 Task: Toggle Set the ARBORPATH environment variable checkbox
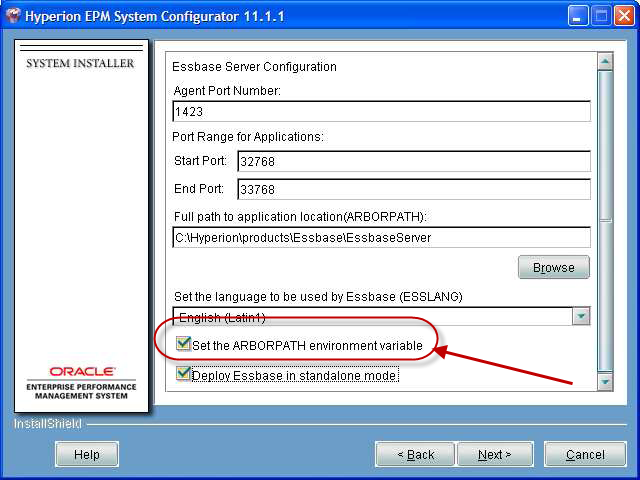click(183, 344)
